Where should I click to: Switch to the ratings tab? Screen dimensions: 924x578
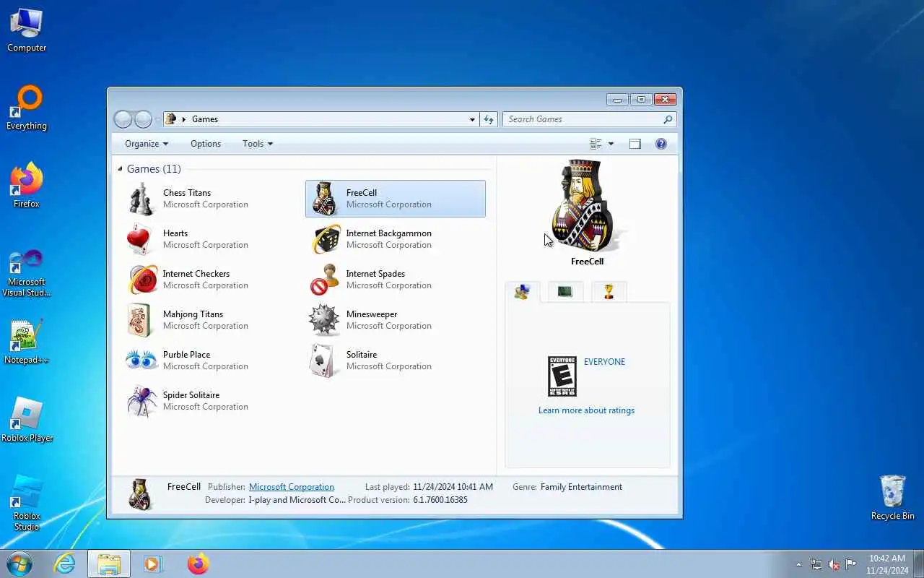[522, 292]
